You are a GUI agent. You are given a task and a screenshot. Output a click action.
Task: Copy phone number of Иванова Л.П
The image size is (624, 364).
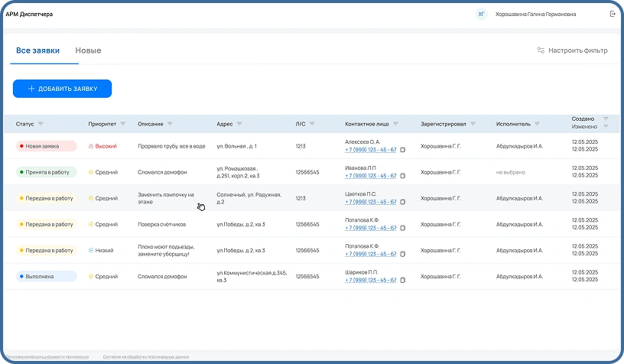403,176
